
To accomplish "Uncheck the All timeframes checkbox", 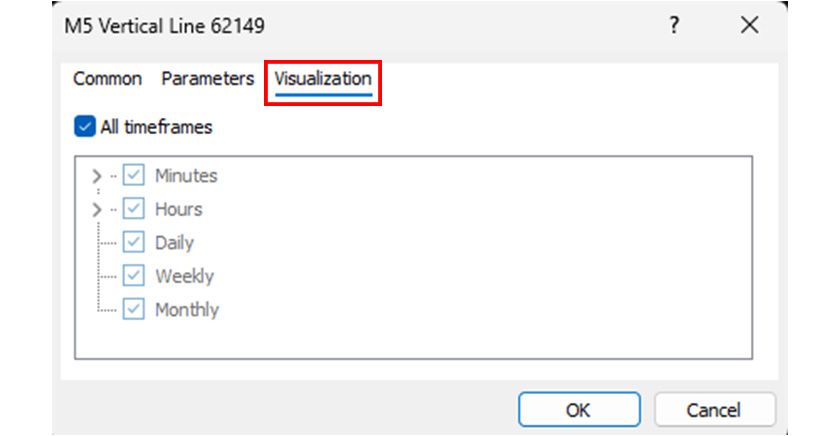I will tap(85, 127).
